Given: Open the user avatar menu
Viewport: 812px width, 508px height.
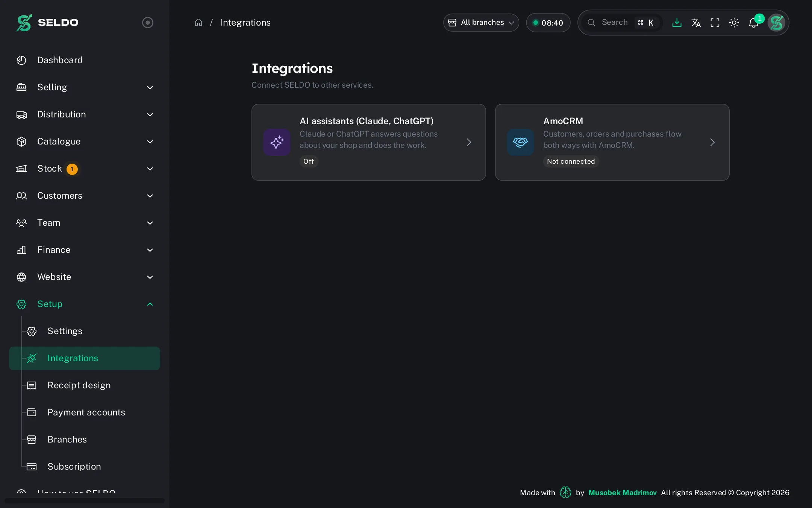Looking at the screenshot, I should (776, 23).
